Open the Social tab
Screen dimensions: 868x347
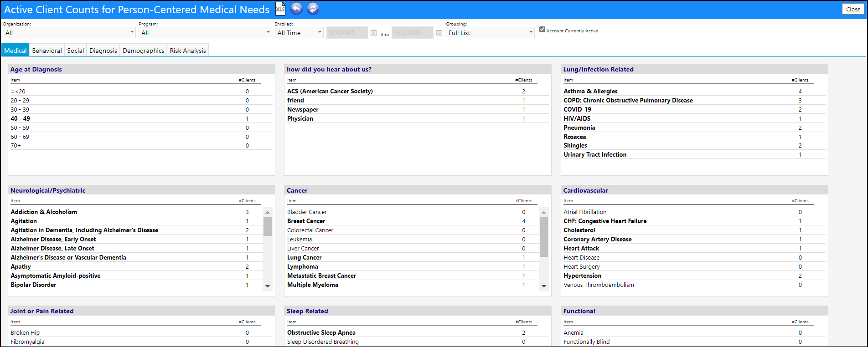pyautogui.click(x=76, y=51)
